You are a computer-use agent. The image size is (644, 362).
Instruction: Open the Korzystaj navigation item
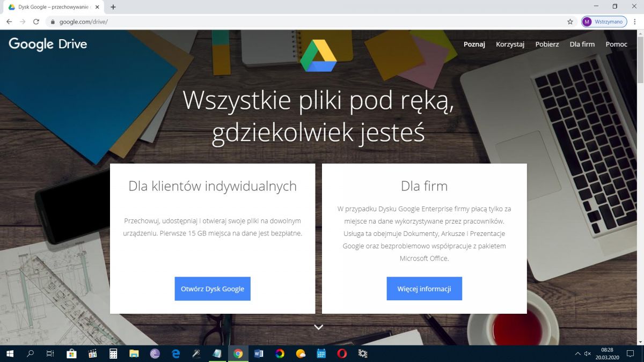click(x=510, y=44)
